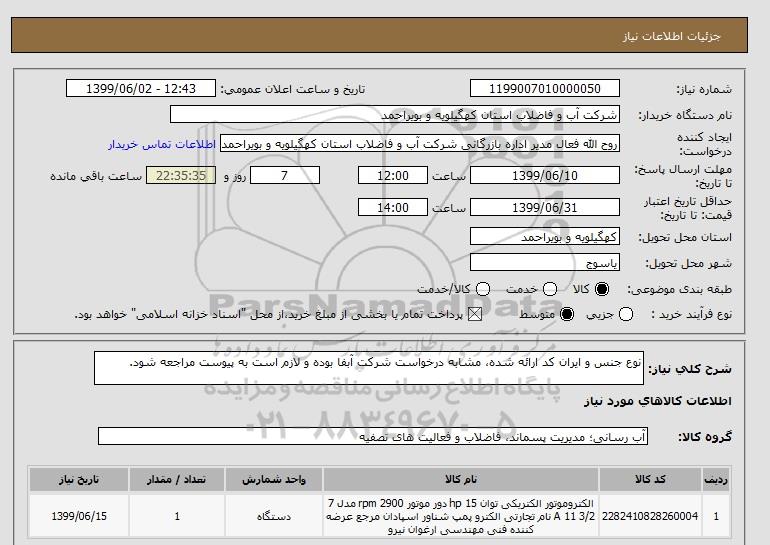Click the countdown timer 22:35:35
The width and height of the screenshot is (770, 545).
click(181, 175)
